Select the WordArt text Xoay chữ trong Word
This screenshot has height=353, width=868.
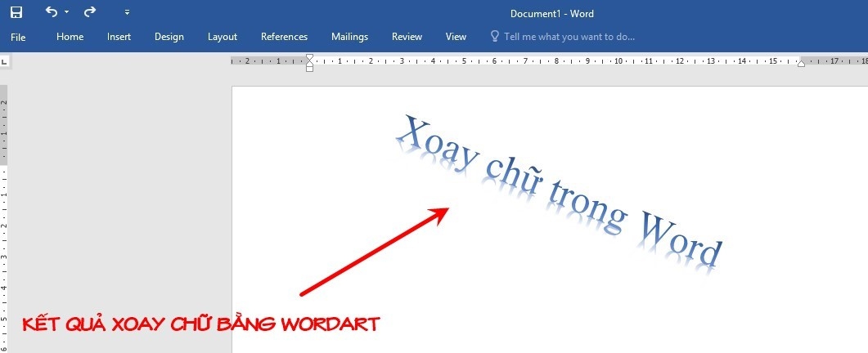coord(559,193)
